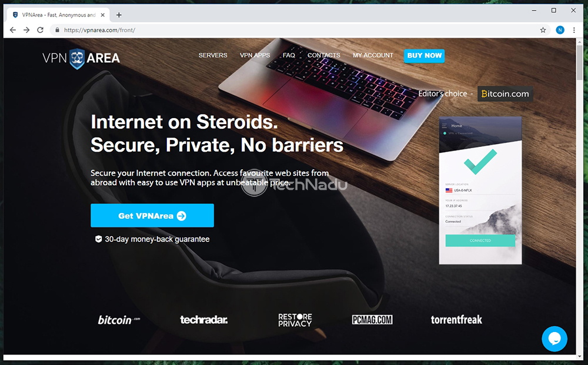This screenshot has width=588, height=365.
Task: Click the browser forward arrow
Action: pos(26,30)
